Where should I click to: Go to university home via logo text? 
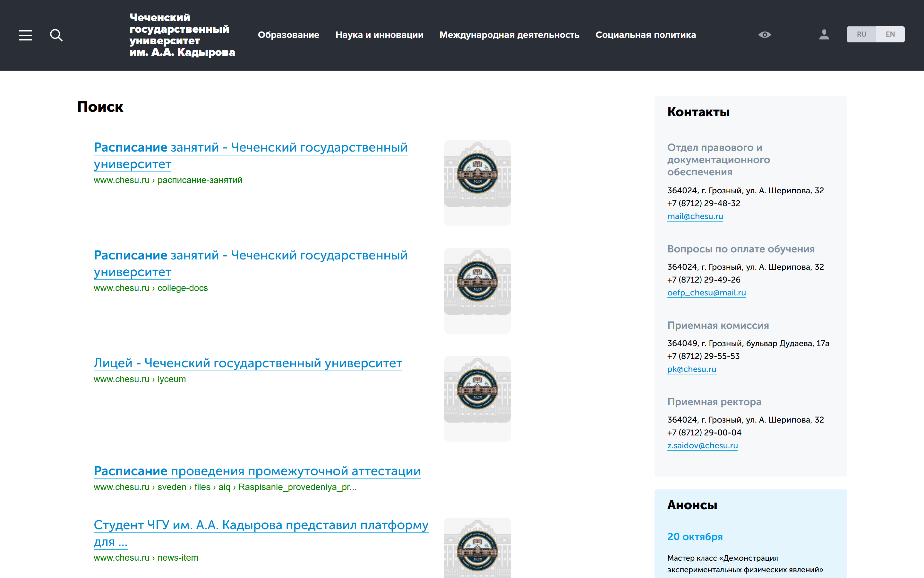[x=182, y=35]
